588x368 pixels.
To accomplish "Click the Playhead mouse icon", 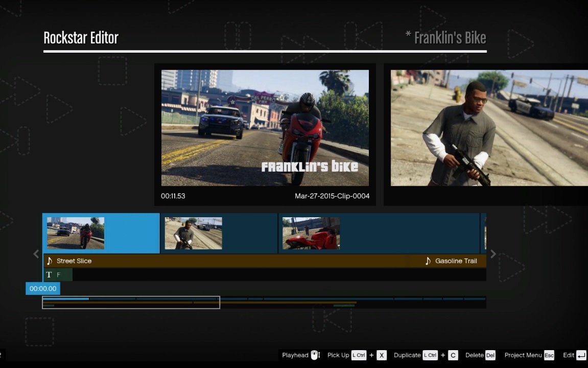I will 315,355.
